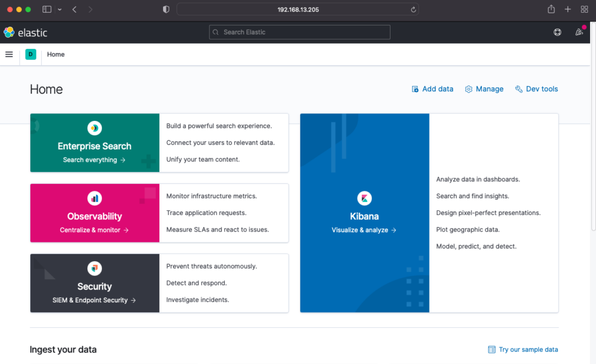Click 'Plot geographic data.' text

(x=468, y=230)
